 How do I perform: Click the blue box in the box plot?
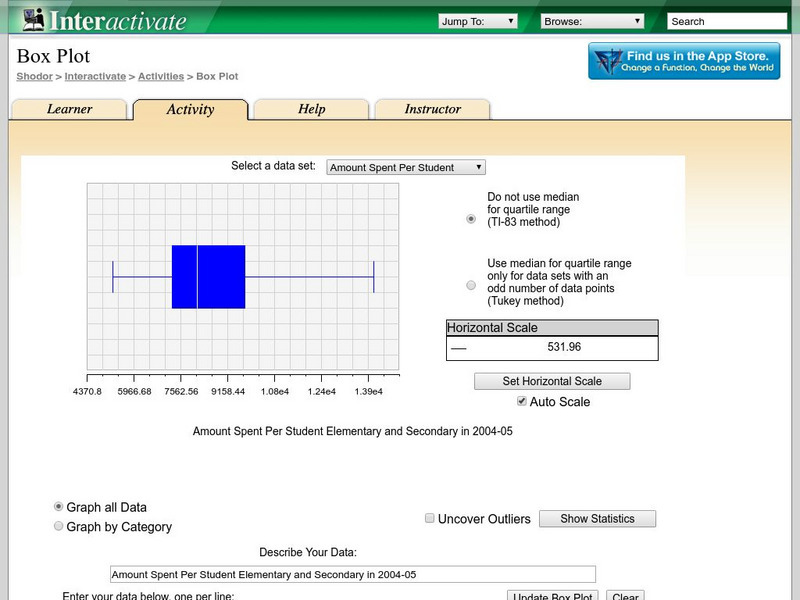(x=208, y=276)
